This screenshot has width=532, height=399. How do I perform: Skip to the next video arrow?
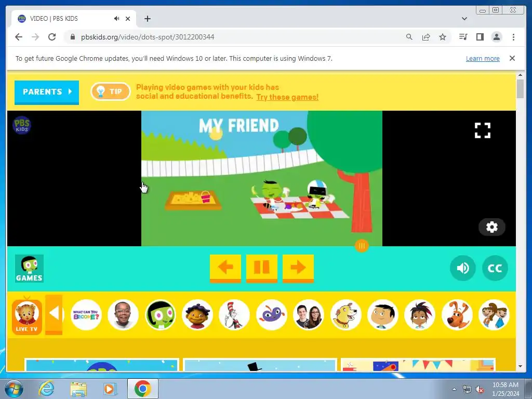pos(298,268)
